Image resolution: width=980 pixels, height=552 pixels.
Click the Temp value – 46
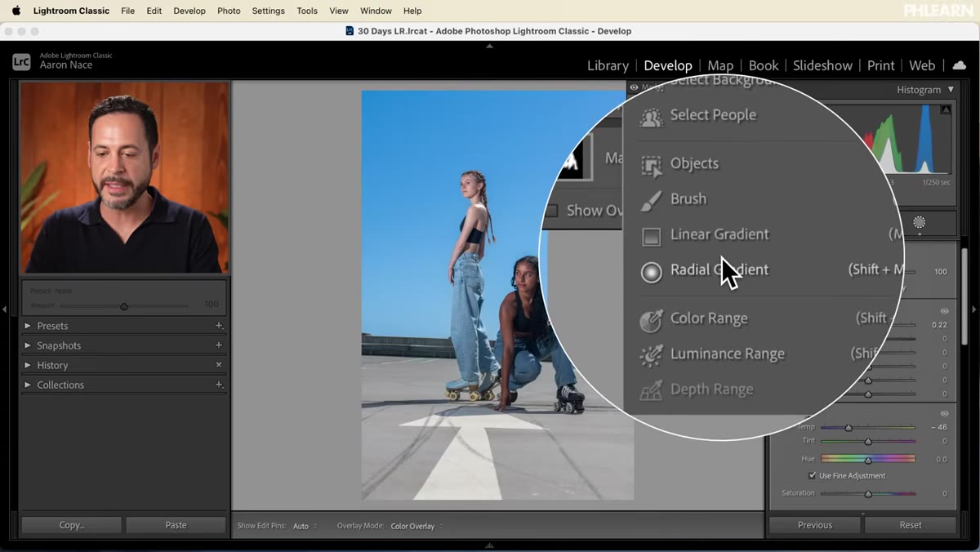click(x=938, y=427)
